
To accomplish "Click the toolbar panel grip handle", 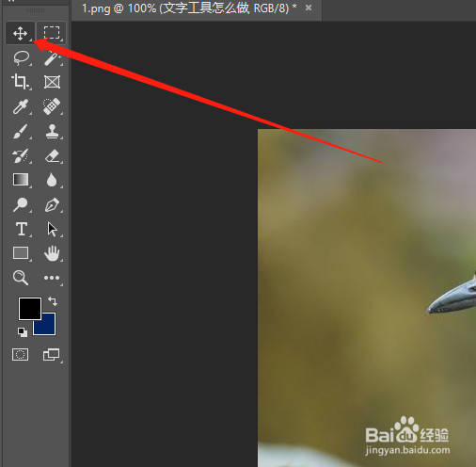I will (35, 10).
